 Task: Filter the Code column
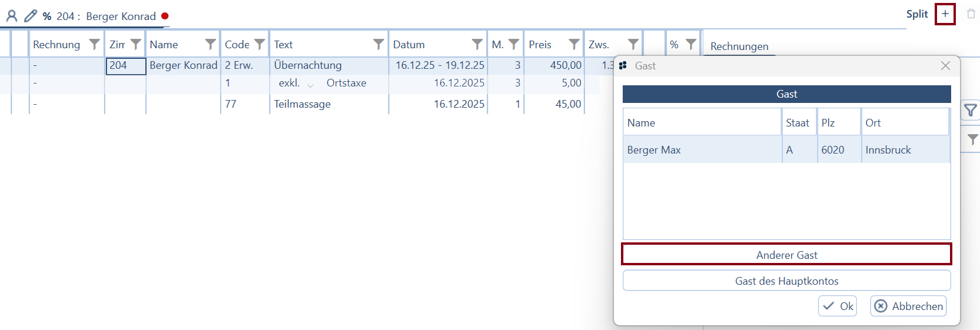(259, 44)
